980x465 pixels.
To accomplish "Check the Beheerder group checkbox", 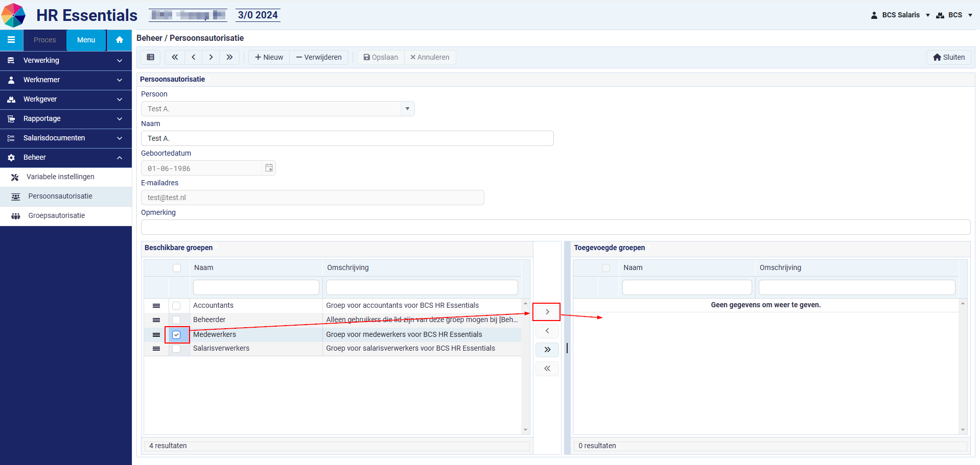I will 176,320.
